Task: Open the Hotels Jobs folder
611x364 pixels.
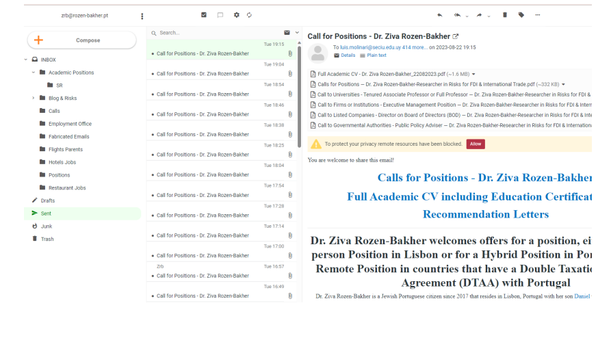Action: point(62,163)
